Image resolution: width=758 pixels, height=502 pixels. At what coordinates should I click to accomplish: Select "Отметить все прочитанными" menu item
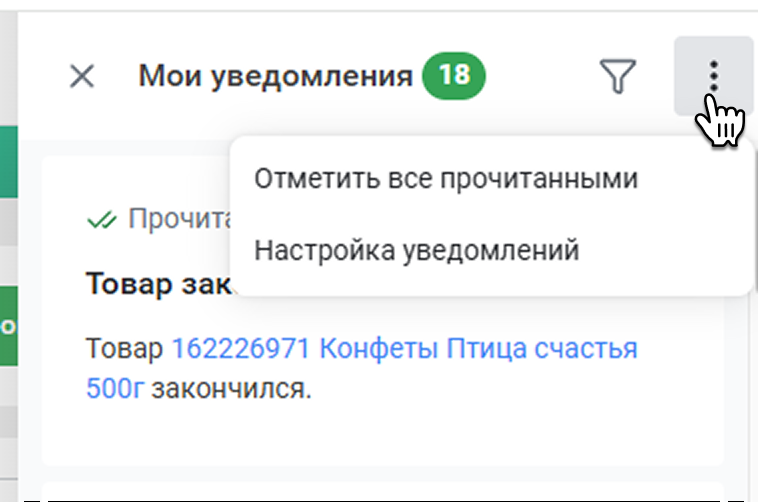pos(445,179)
